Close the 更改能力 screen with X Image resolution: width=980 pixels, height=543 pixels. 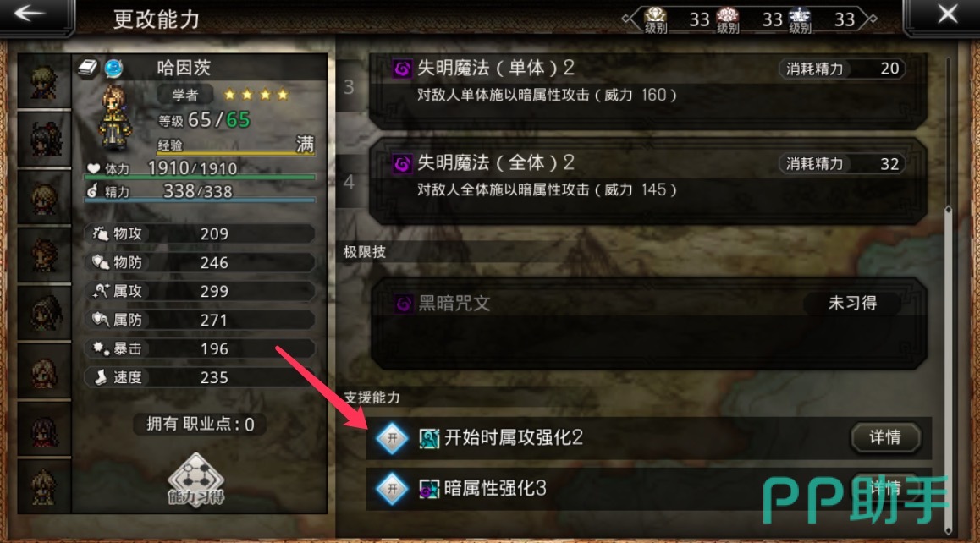tap(946, 14)
